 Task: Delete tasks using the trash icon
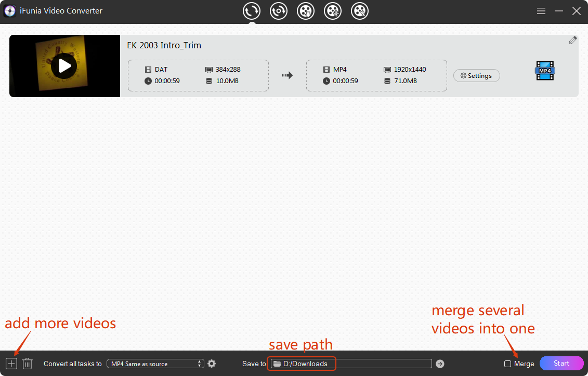tap(28, 364)
